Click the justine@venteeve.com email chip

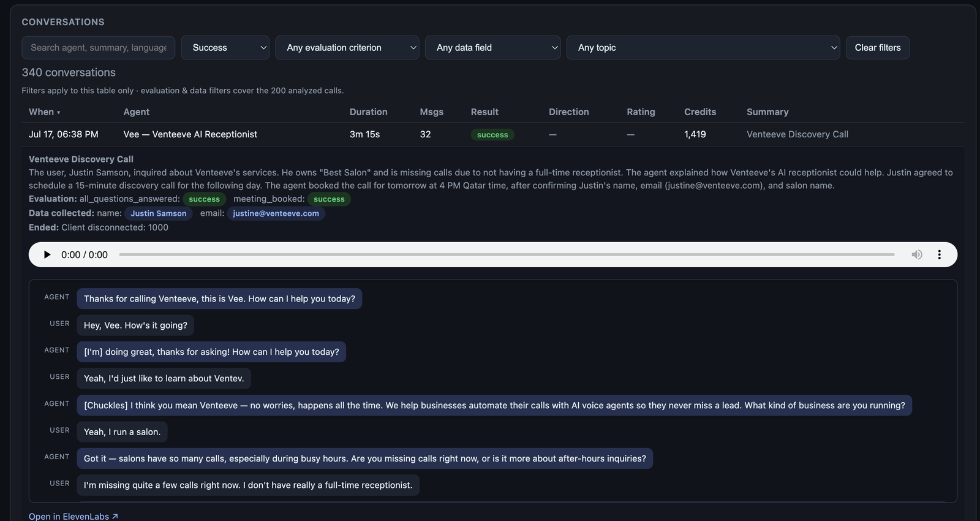276,213
